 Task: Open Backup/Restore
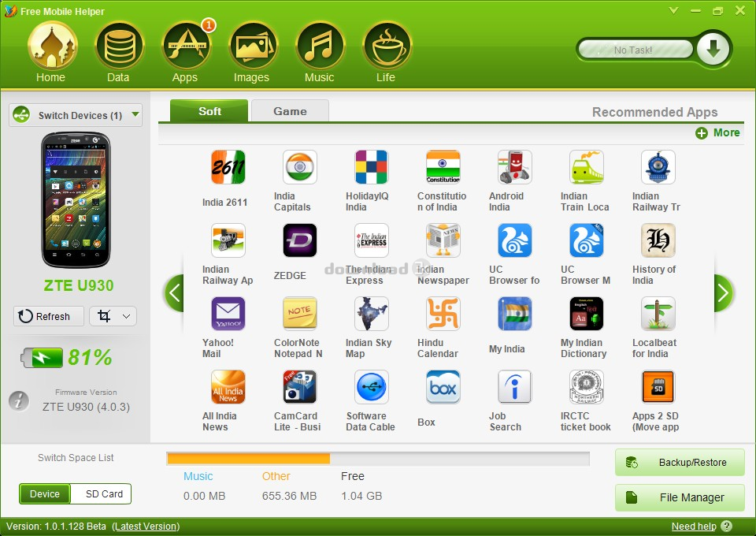680,462
